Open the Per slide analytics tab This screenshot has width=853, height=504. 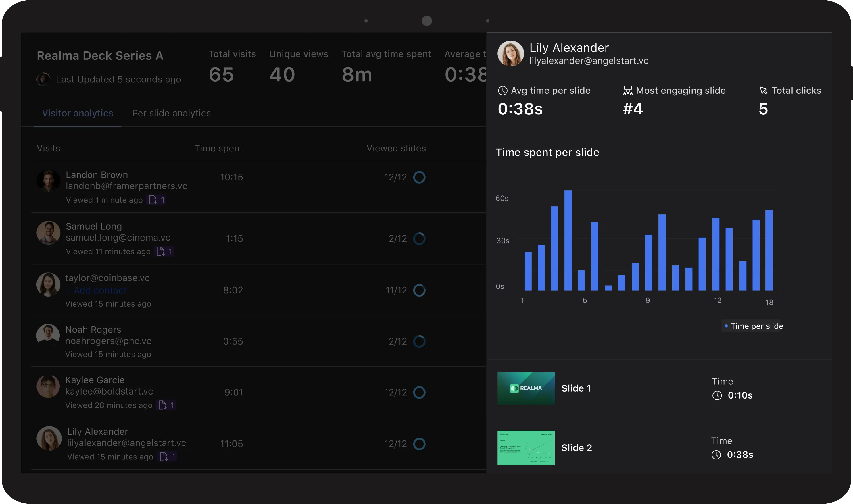pos(171,113)
